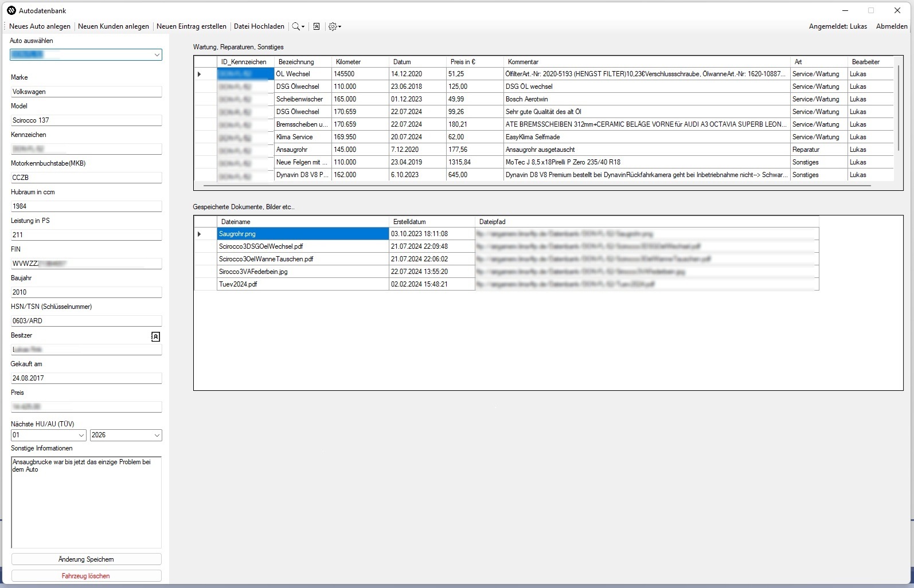Sort by the Preis in € column header
The width and height of the screenshot is (914, 588).
point(475,62)
